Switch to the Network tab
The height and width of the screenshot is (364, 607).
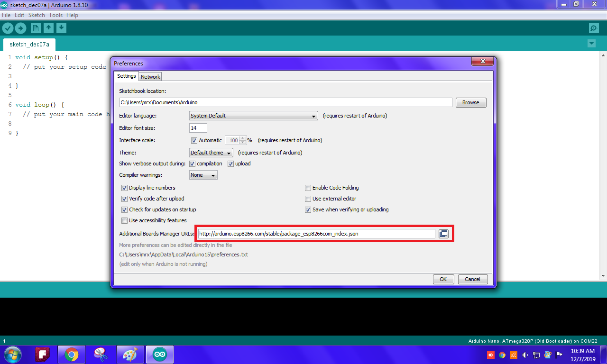[150, 76]
